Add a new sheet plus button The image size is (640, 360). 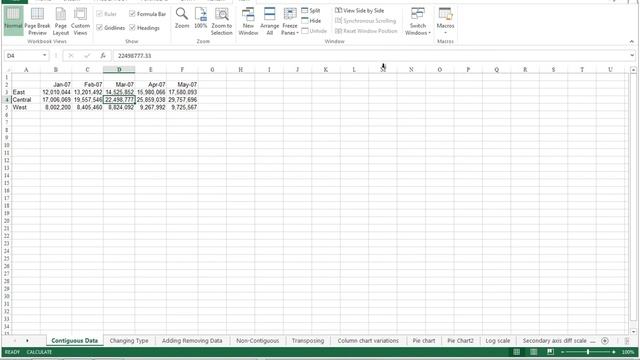(605, 340)
